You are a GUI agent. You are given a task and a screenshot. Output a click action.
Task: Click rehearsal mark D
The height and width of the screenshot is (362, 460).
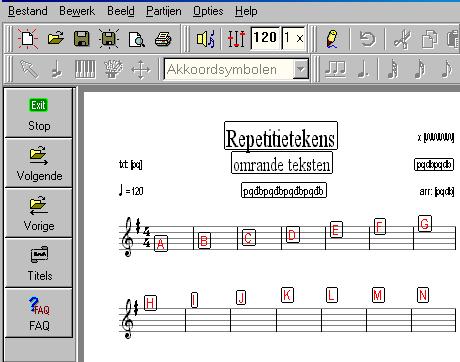[292, 235]
